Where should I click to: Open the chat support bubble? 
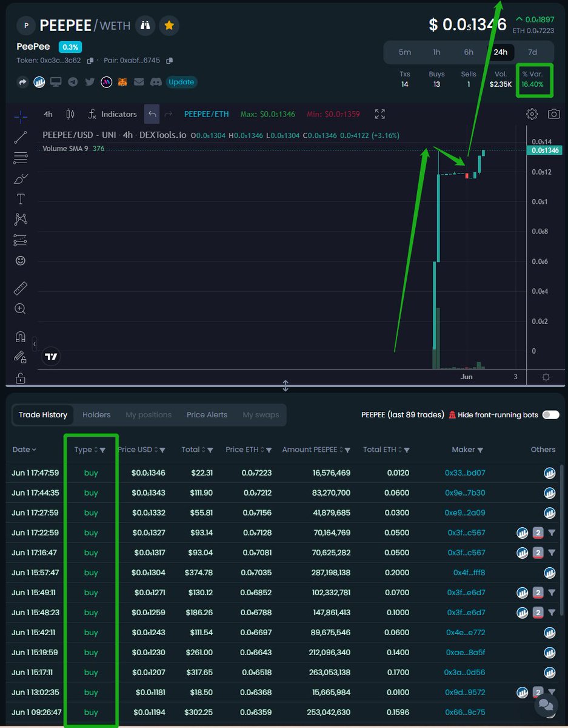546,704
